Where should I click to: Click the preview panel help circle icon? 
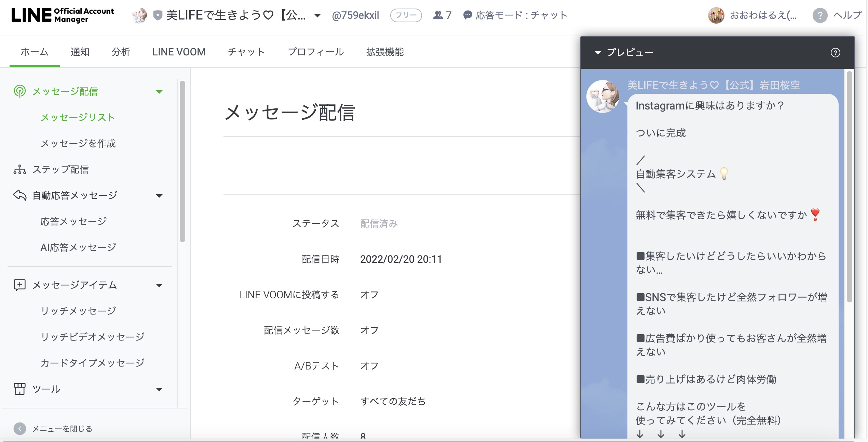[835, 53]
